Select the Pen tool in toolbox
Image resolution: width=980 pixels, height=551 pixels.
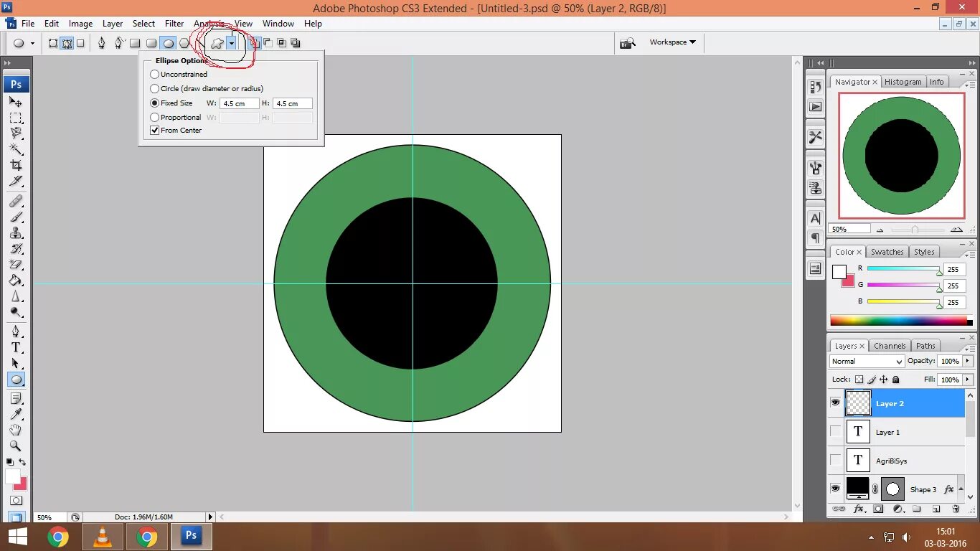[x=16, y=331]
